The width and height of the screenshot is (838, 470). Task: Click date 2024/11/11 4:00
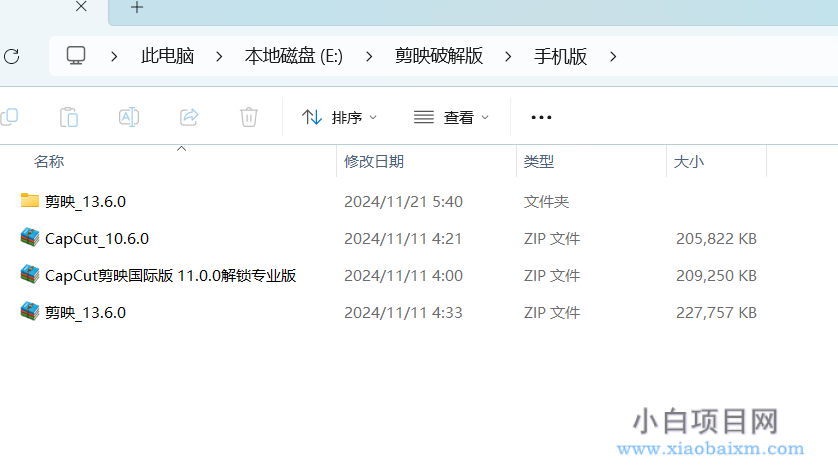[x=404, y=275]
